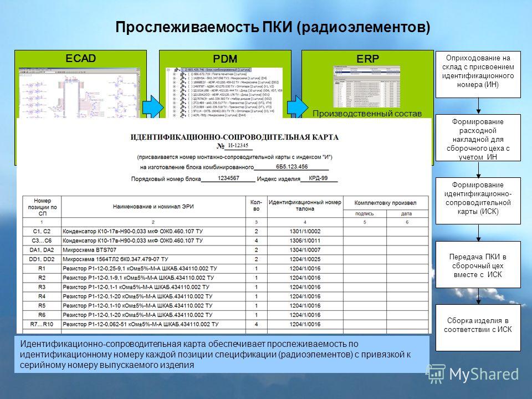Image resolution: width=532 pixels, height=399 pixels.
Task: Click the Наименование и номинал ЭРИ column header
Action: click(x=154, y=207)
